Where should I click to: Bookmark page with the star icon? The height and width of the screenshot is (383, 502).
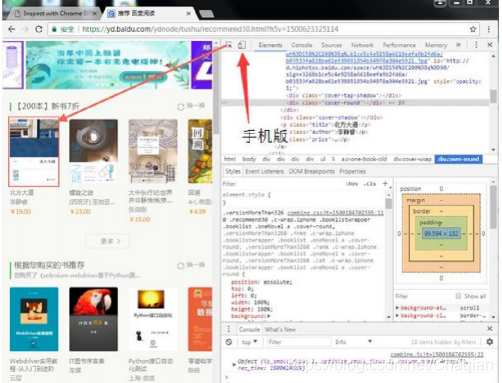(x=473, y=29)
